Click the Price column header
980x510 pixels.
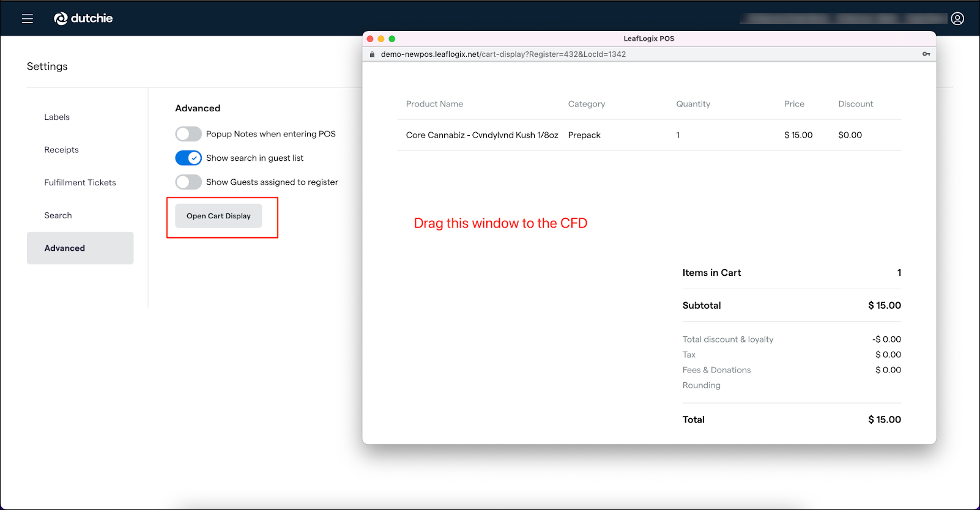(794, 104)
